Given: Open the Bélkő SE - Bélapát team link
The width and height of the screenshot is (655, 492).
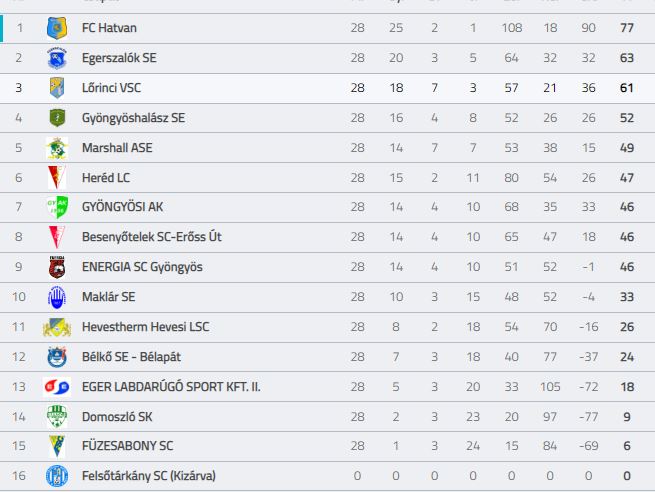Looking at the screenshot, I should [131, 357].
